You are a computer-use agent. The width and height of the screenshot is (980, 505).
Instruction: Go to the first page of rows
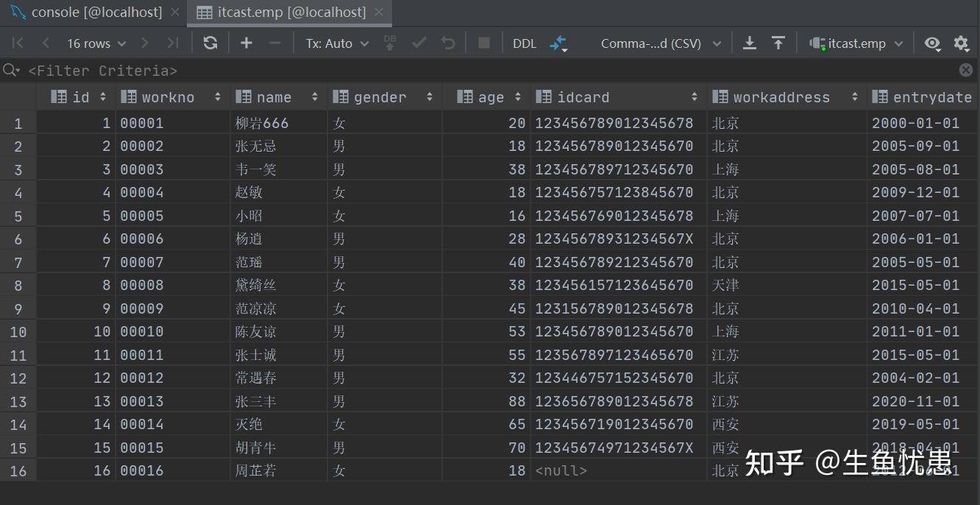tap(18, 43)
